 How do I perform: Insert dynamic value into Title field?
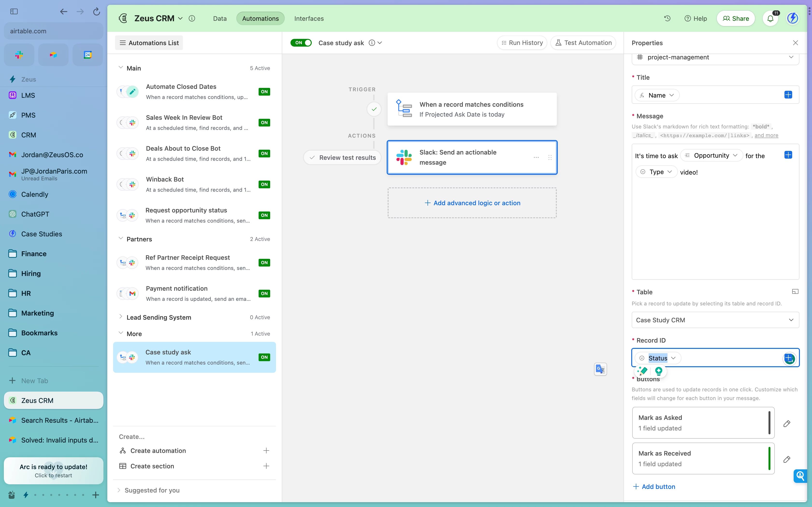coord(788,95)
